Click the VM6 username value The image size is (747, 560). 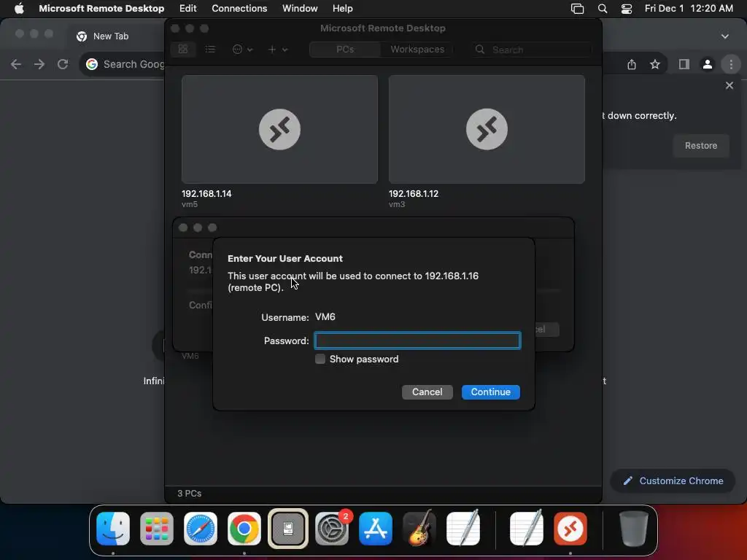325,316
